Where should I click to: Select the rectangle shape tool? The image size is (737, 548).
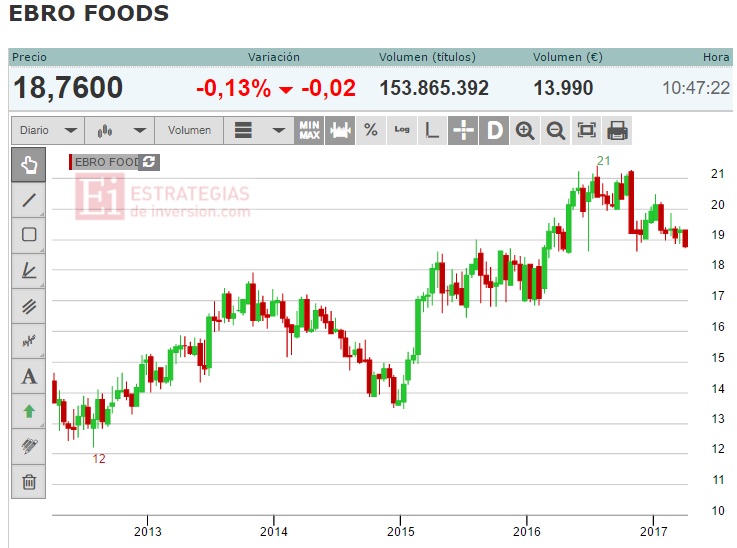pyautogui.click(x=29, y=235)
